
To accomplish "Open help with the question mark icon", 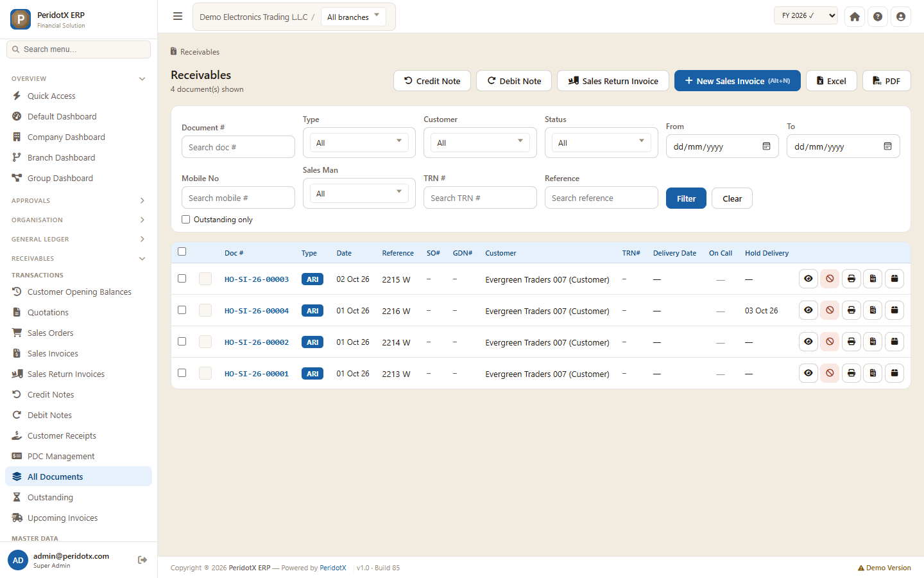I will click(878, 17).
